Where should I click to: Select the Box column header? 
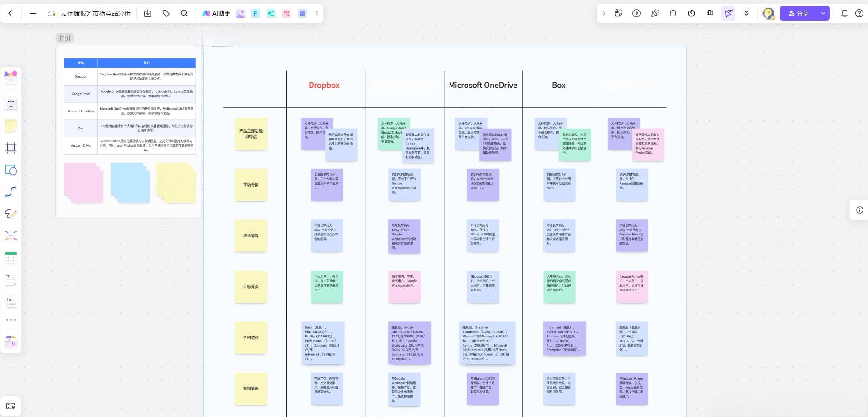click(559, 85)
